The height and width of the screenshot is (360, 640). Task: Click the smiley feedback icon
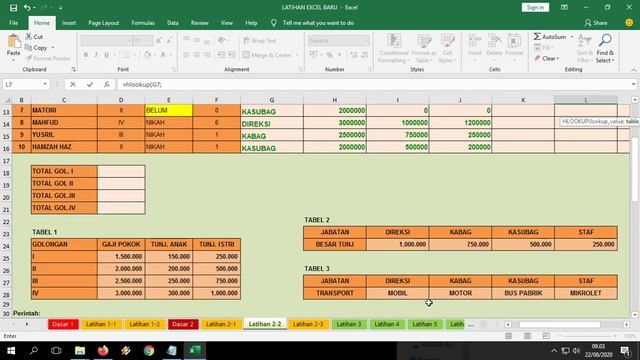point(629,23)
